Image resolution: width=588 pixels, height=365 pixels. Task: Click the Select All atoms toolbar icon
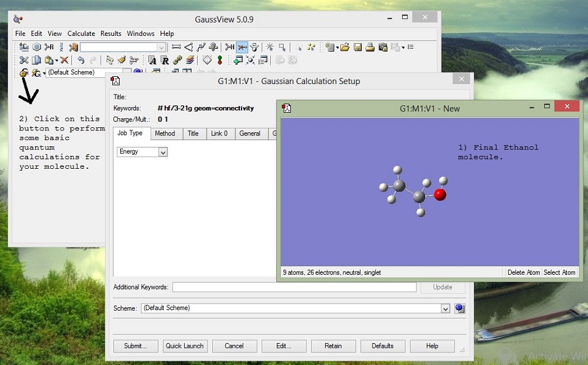pyautogui.click(x=311, y=47)
